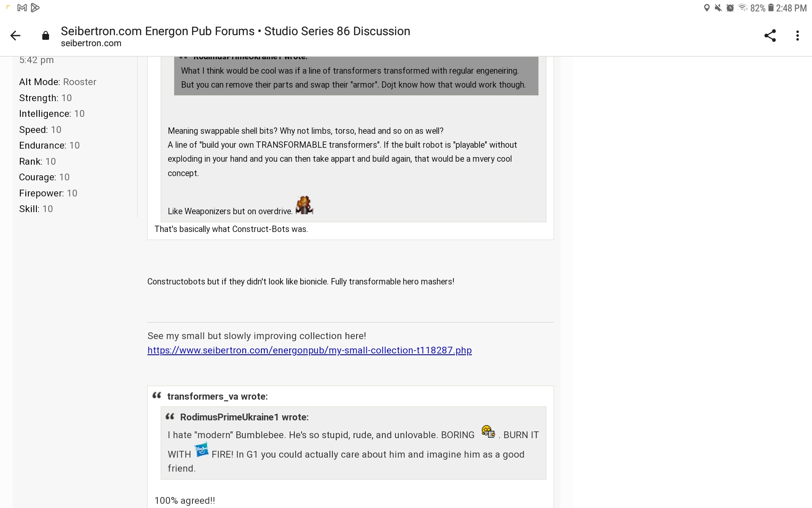Tap the Wi-Fi signal icon in status bar

742,8
